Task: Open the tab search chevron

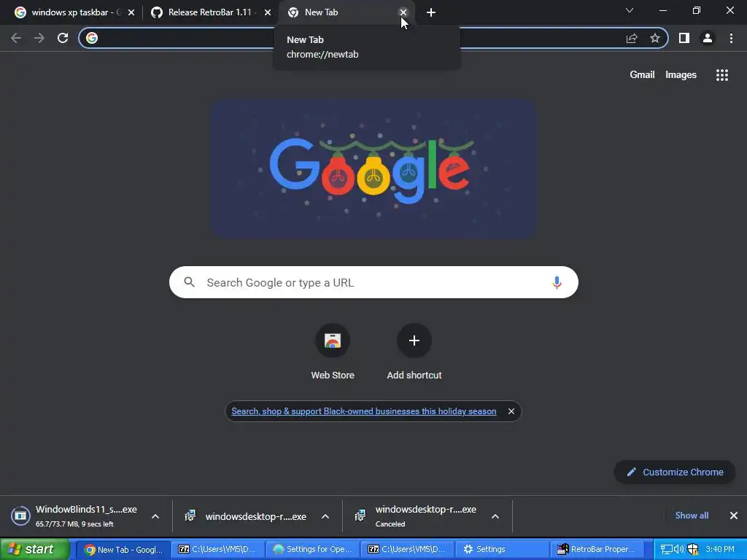Action: pos(630,10)
